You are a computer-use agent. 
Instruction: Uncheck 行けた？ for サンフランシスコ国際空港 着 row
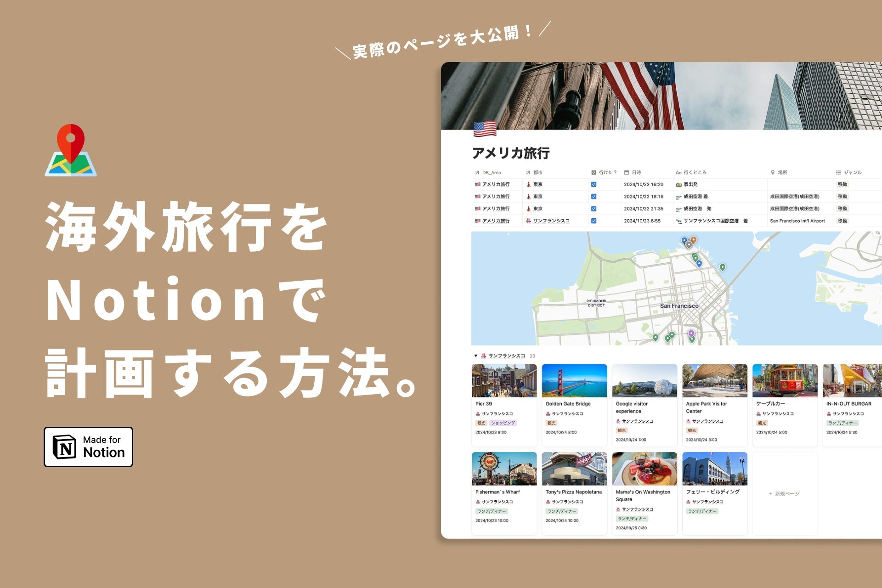coord(593,220)
